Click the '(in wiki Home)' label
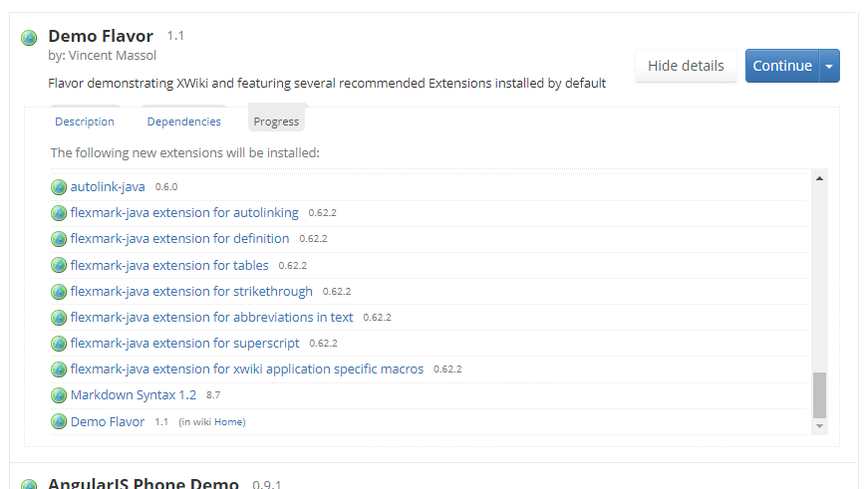The width and height of the screenshot is (868, 489). pos(212,422)
